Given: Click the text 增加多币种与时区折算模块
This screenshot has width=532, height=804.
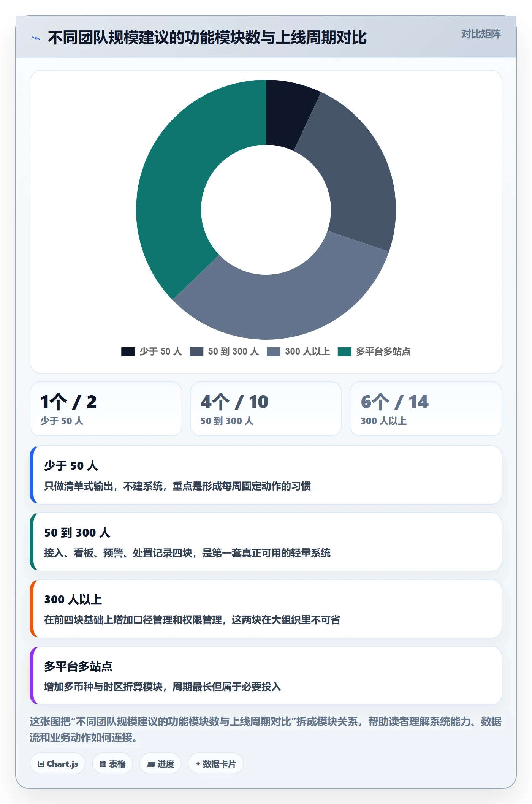Looking at the screenshot, I should 104,687.
